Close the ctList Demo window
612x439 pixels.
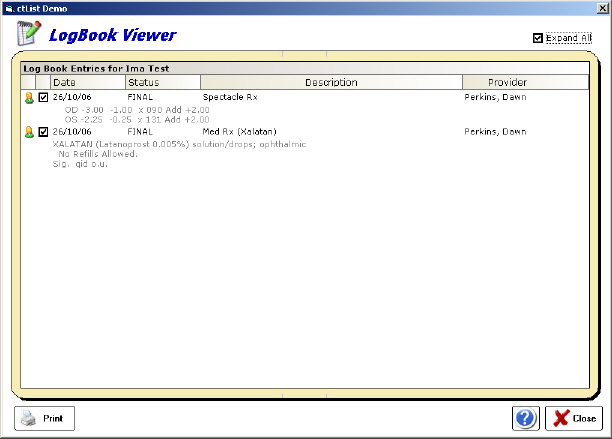(603, 8)
